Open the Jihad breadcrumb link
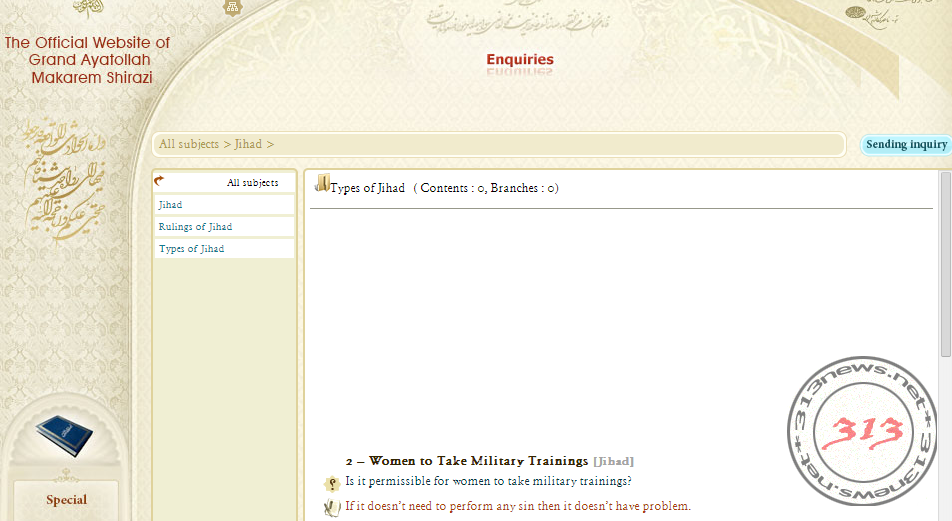This screenshot has height=521, width=952. (248, 145)
